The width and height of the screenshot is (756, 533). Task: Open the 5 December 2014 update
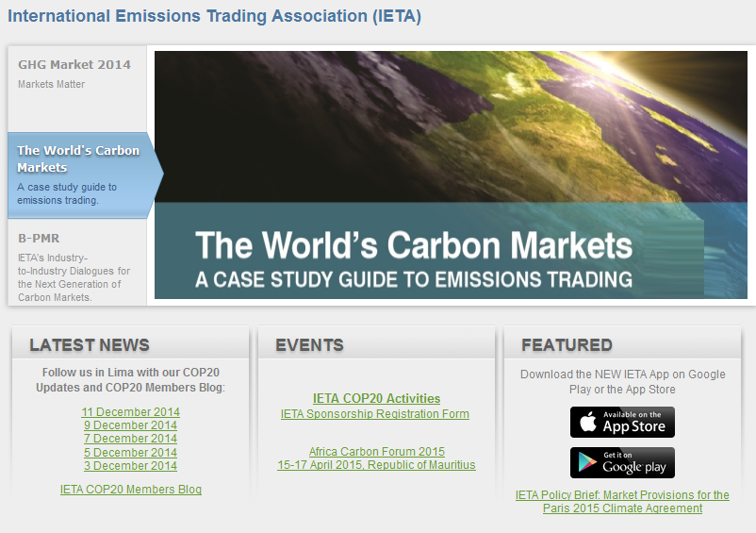(130, 453)
